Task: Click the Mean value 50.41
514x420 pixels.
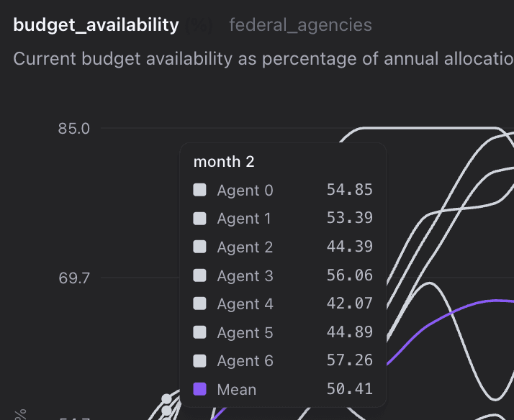Action: pyautogui.click(x=350, y=389)
